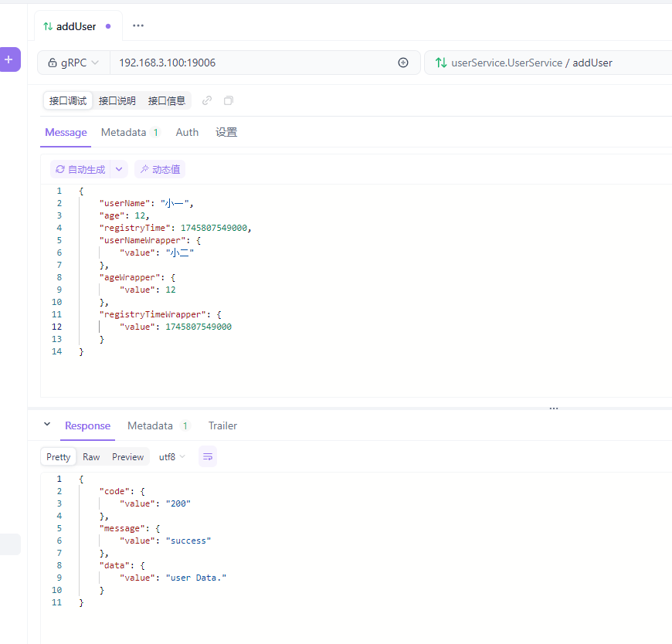This screenshot has width=672, height=644.
Task: Collapse the response panel chevron
Action: (47, 424)
